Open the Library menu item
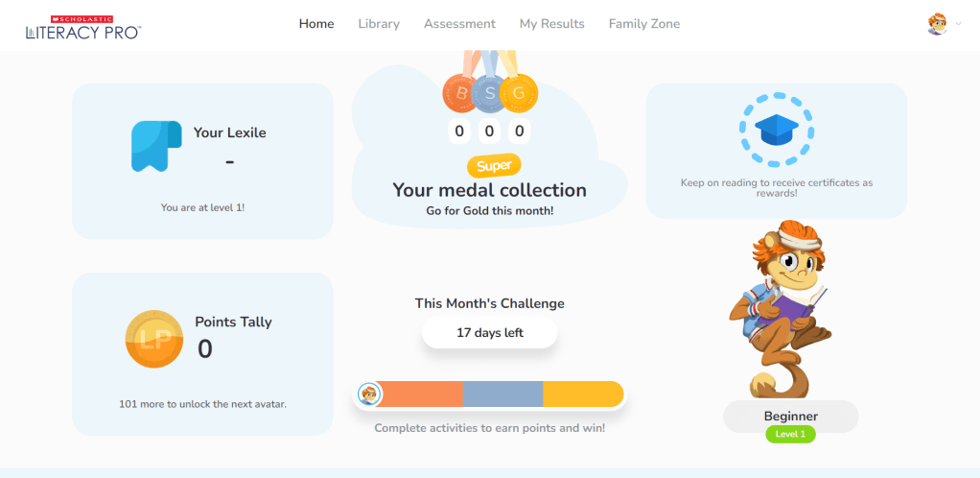This screenshot has height=478, width=980. [379, 24]
